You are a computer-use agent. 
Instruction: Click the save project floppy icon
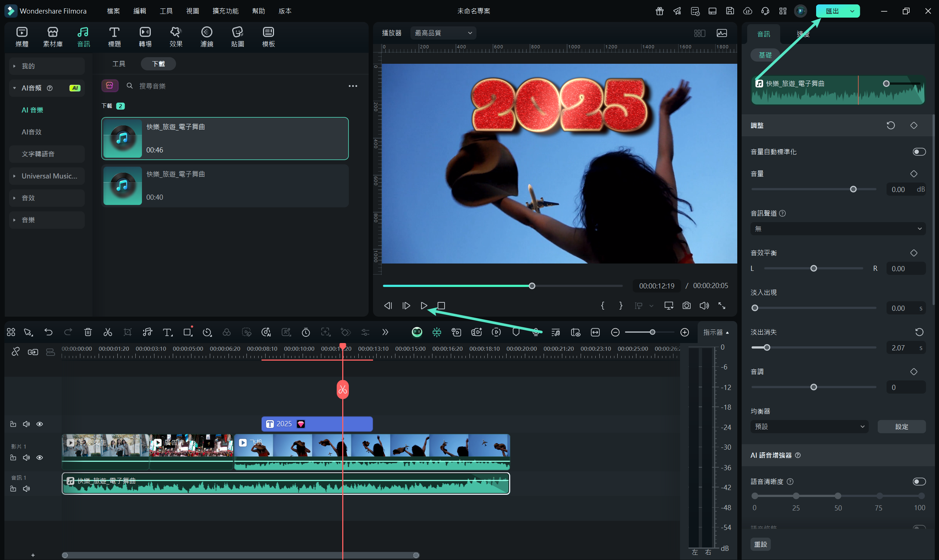tap(730, 11)
